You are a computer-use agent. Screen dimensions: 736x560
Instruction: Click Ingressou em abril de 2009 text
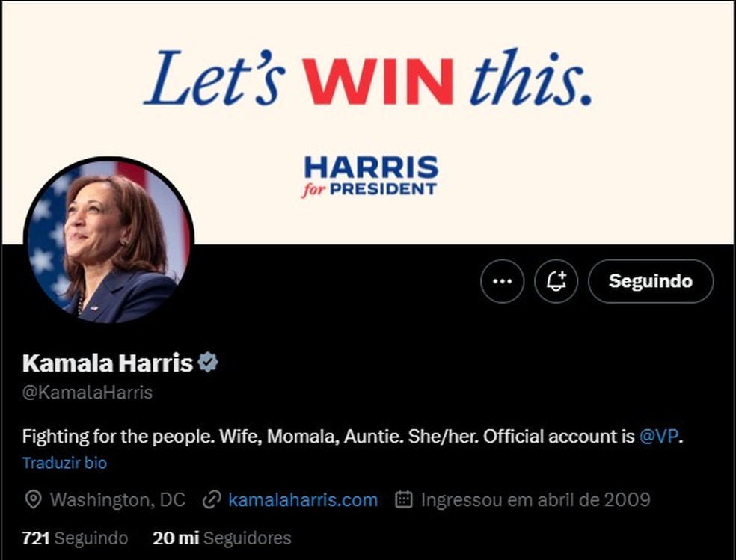536,500
